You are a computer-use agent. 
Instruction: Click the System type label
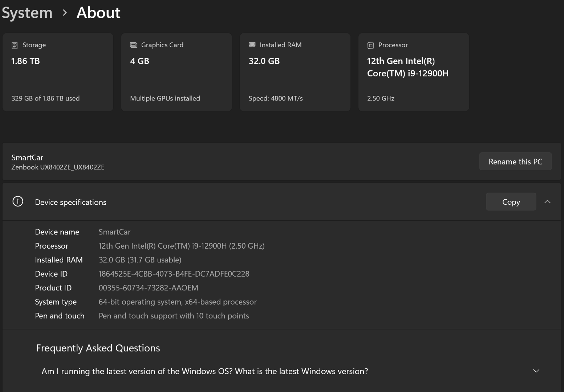coord(56,302)
